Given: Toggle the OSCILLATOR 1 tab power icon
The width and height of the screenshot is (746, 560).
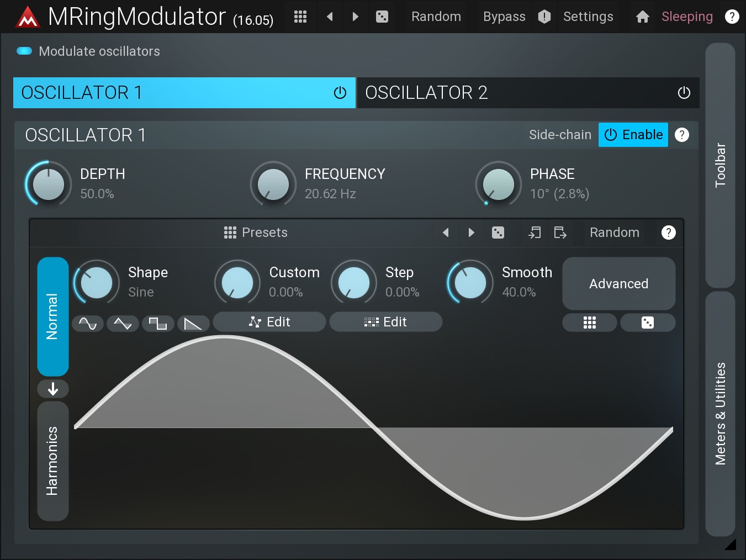Looking at the screenshot, I should pyautogui.click(x=340, y=93).
